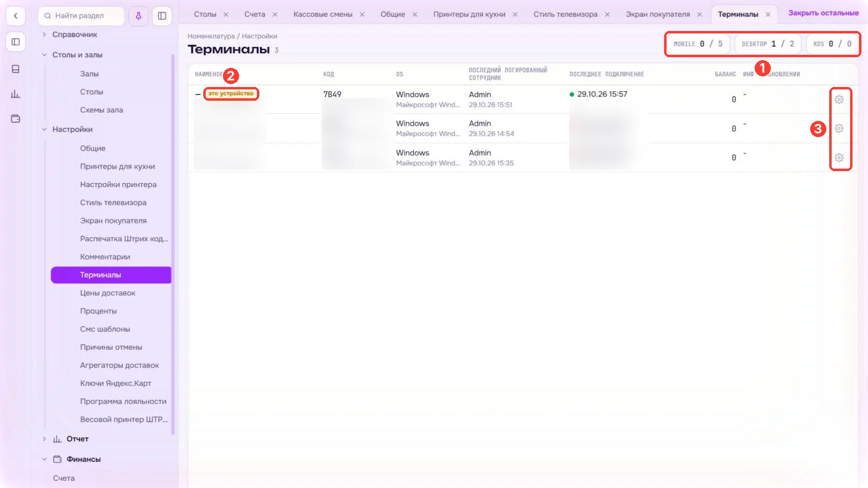
Task: Collapse the Столы и залы section
Action: point(44,55)
